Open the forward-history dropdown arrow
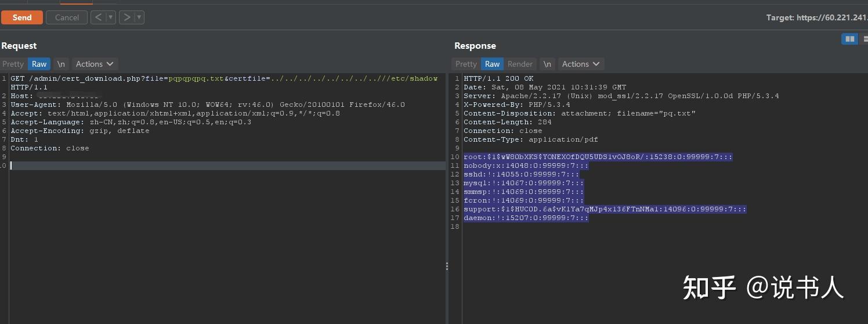Image resolution: width=868 pixels, height=324 pixels. [x=139, y=17]
